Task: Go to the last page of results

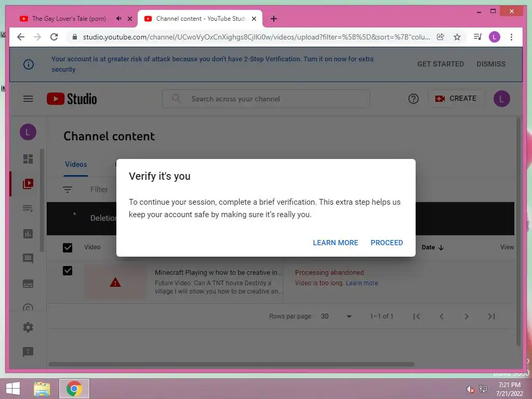Action: 491,316
